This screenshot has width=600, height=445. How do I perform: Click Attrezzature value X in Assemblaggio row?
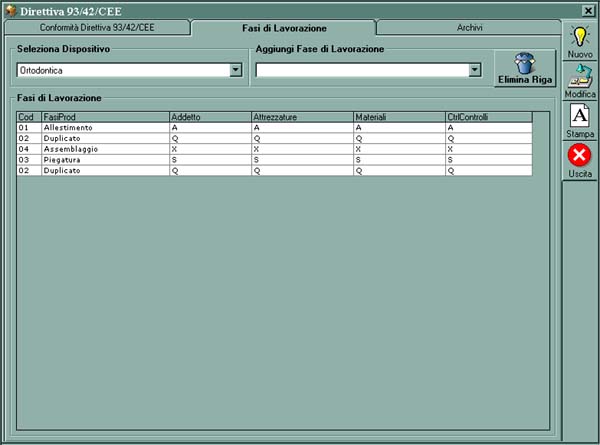[x=302, y=149]
